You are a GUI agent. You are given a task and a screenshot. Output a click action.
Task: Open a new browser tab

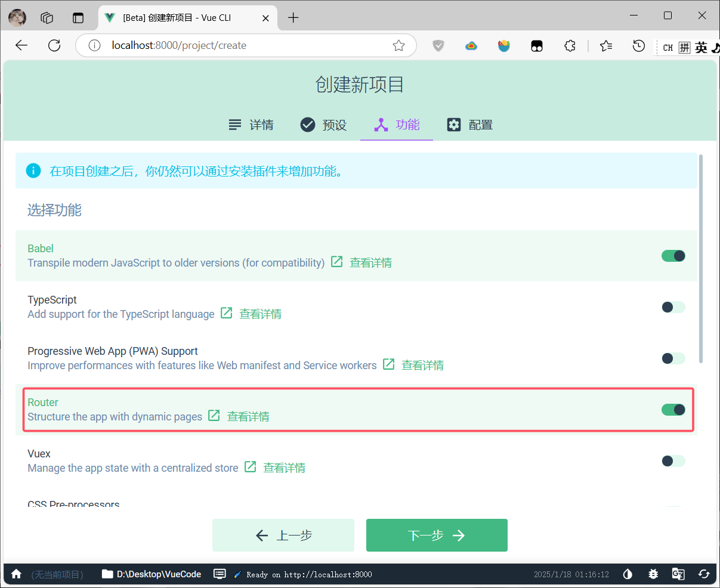(x=293, y=17)
